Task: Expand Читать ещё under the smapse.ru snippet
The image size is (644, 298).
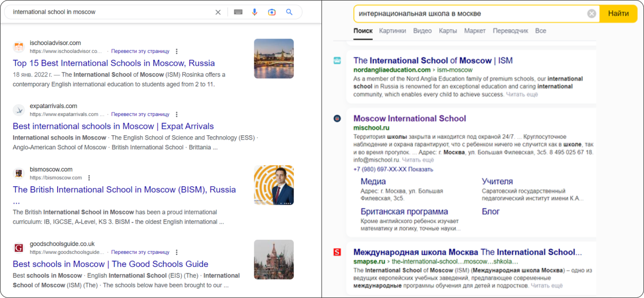Action: [546, 286]
